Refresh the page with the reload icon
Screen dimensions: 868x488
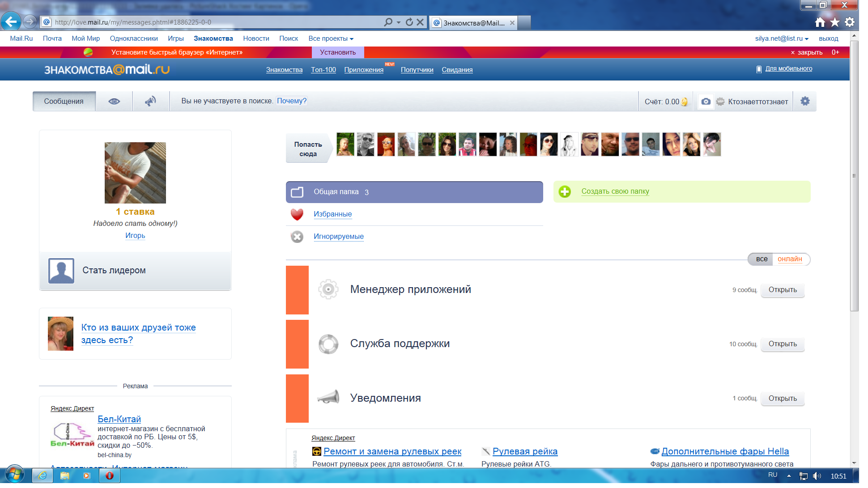[409, 22]
